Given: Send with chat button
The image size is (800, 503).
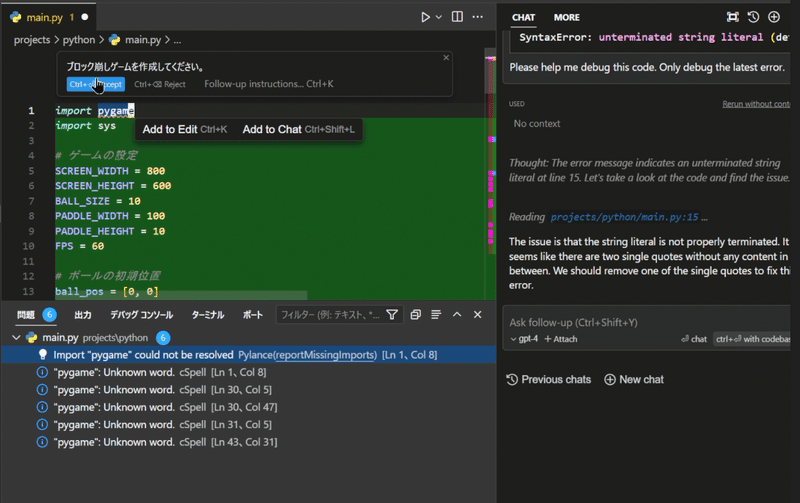Looking at the screenshot, I should pos(694,339).
